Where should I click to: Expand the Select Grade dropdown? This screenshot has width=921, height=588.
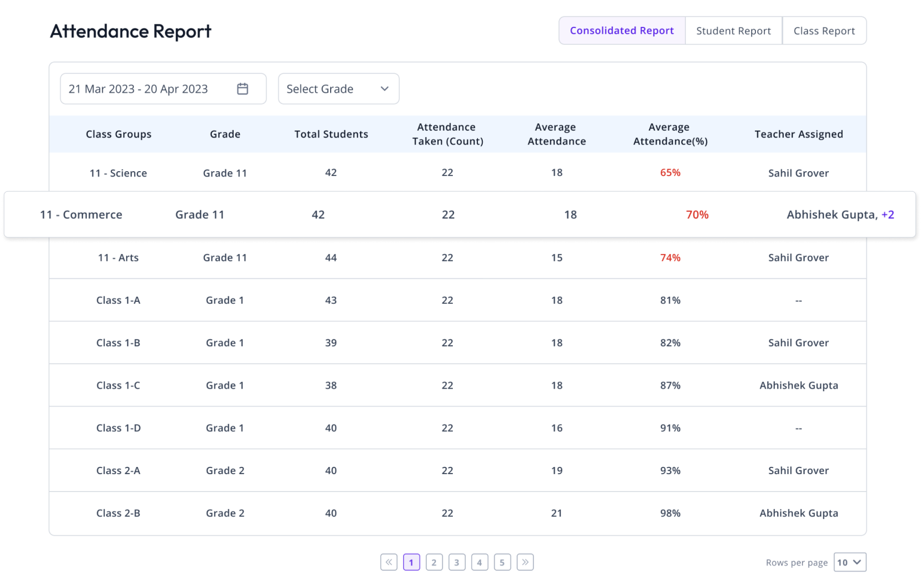338,89
